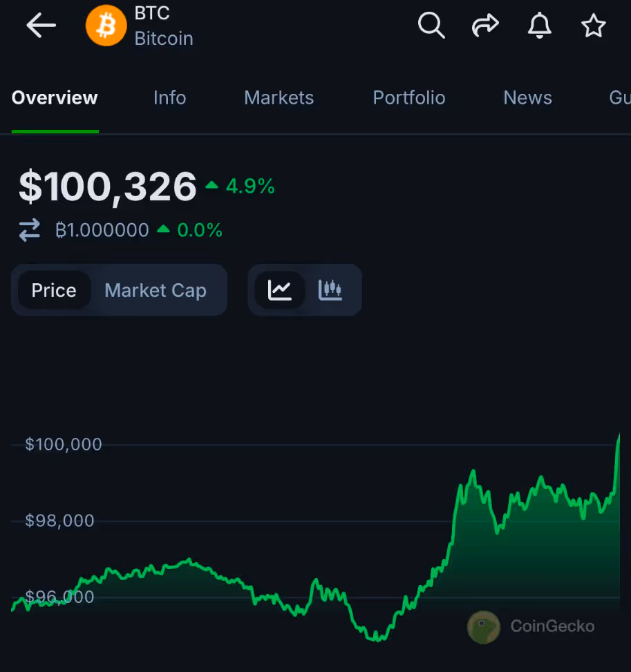Open the search magnifier icon
This screenshot has width=631, height=672.
[x=431, y=26]
